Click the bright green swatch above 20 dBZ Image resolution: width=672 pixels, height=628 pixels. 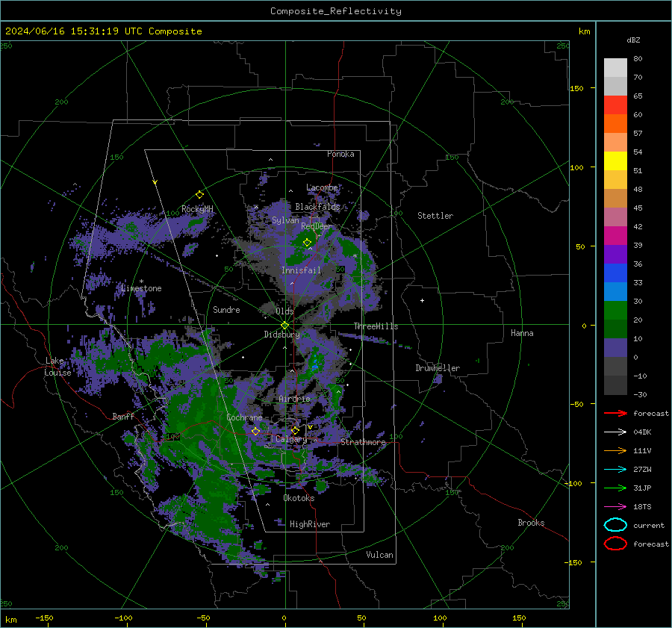point(615,310)
